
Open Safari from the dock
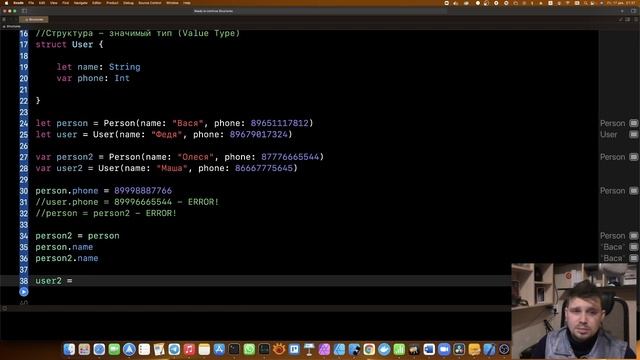pyautogui.click(x=99, y=349)
